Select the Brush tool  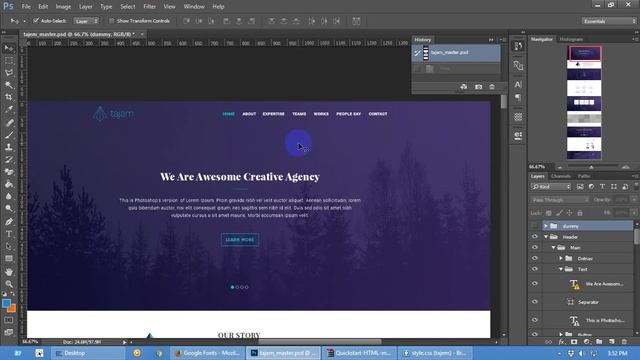pos(9,135)
